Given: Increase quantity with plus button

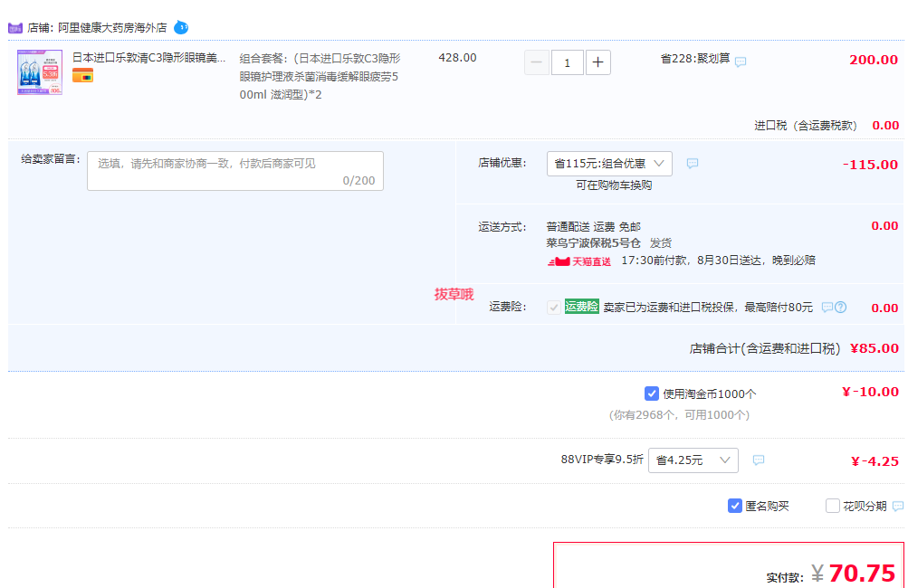Looking at the screenshot, I should tap(598, 62).
